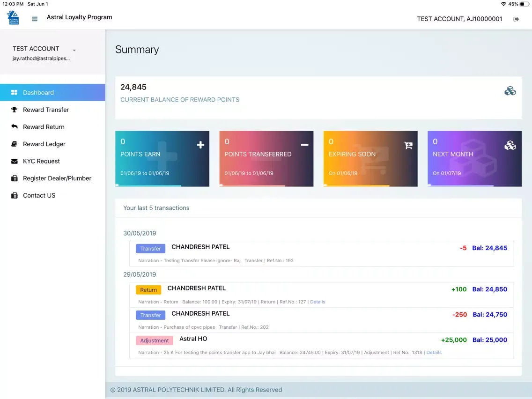This screenshot has height=399, width=532.
Task: Click the Transfer badge for cpvc pipes purchase
Action: [151, 315]
